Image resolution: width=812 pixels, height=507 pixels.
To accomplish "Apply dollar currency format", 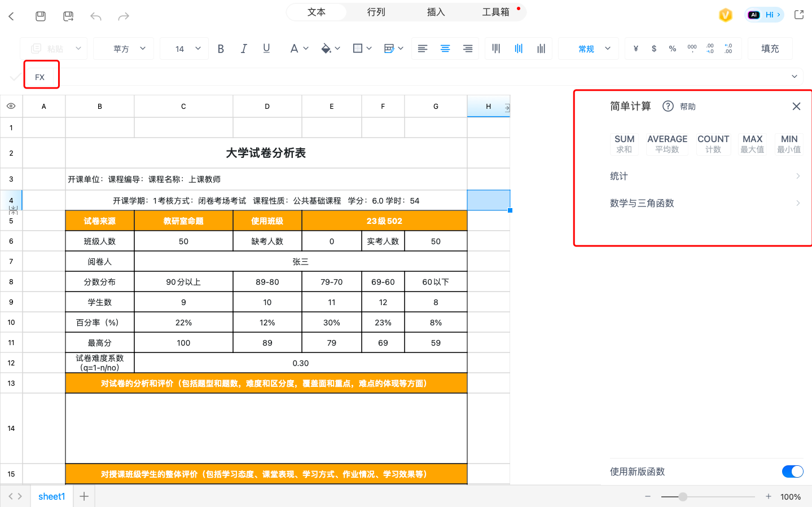I will (654, 49).
